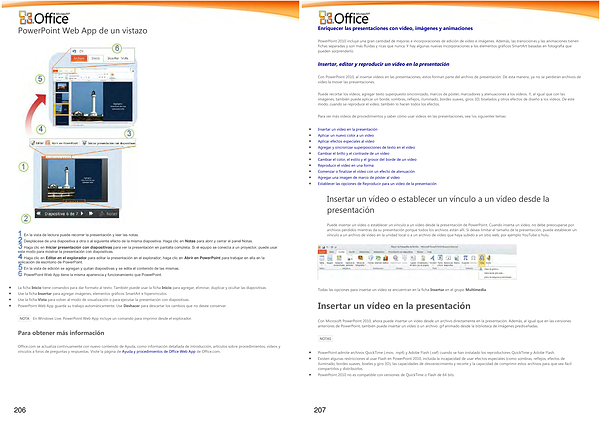Click heading 'Para obtener más información'
Image resolution: width=600 pixels, height=424 pixels.
point(61,333)
